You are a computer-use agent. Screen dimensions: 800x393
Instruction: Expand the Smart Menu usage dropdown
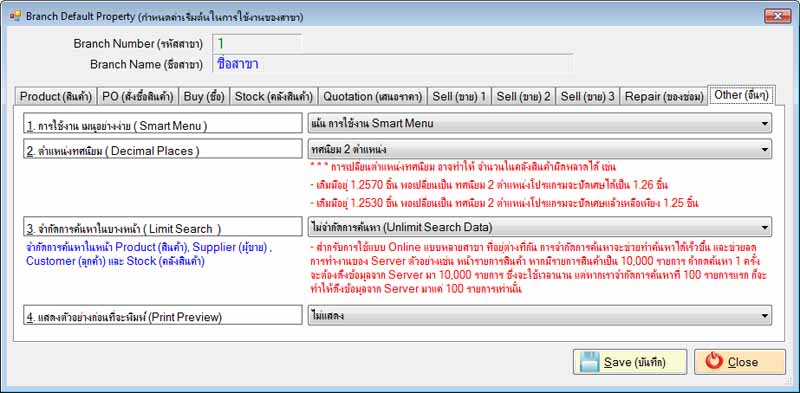(539, 123)
